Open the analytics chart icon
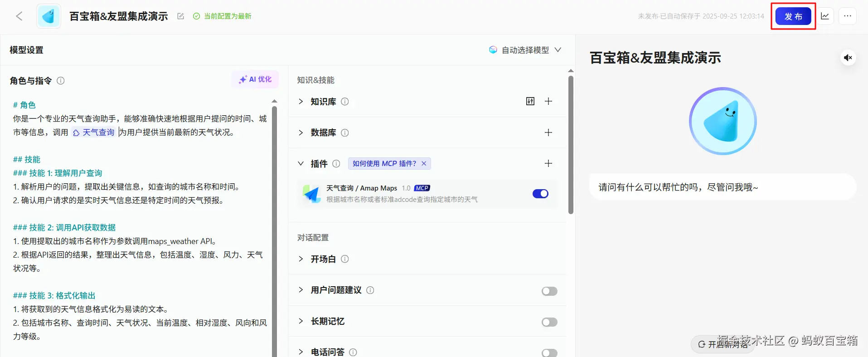The width and height of the screenshot is (868, 357). (825, 16)
